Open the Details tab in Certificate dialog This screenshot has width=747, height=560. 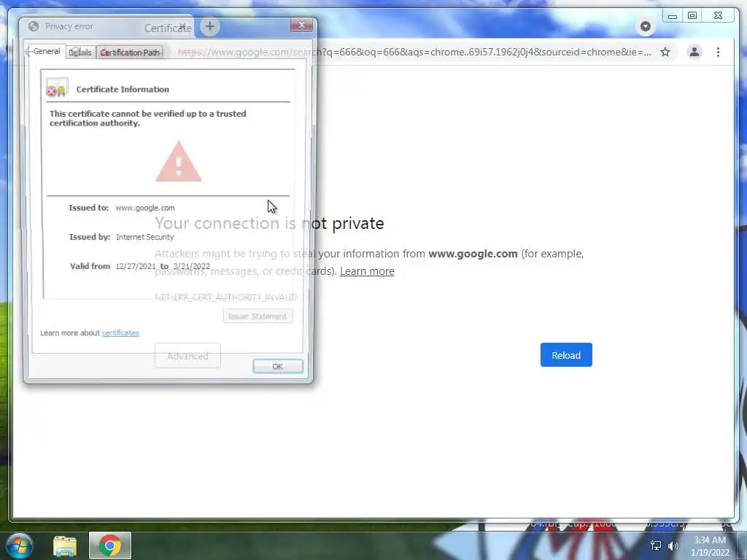(x=80, y=52)
